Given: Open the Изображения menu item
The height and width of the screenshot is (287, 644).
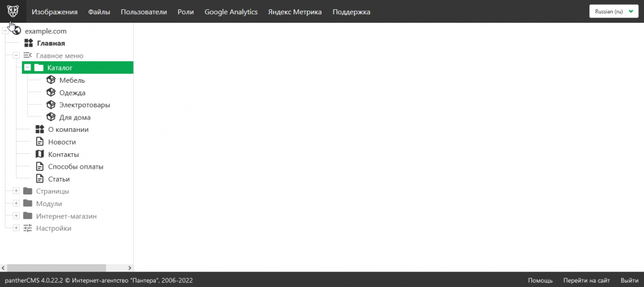Looking at the screenshot, I should coord(55,12).
